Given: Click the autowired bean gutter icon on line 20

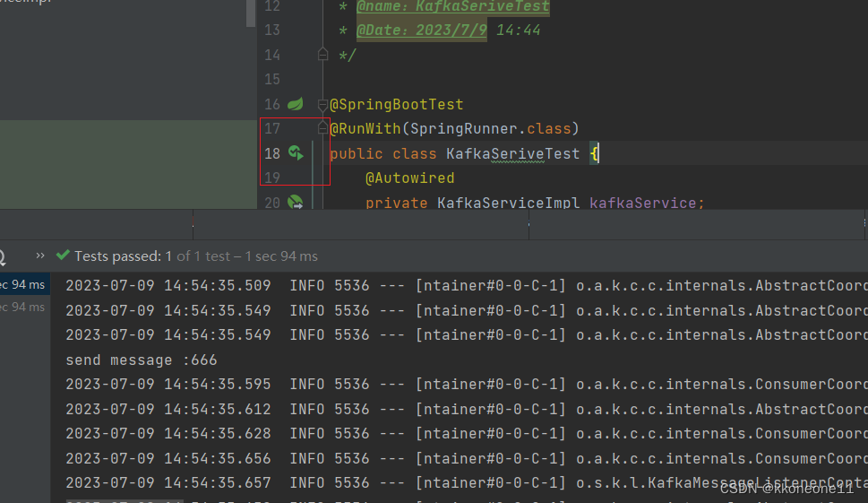Looking at the screenshot, I should [296, 203].
